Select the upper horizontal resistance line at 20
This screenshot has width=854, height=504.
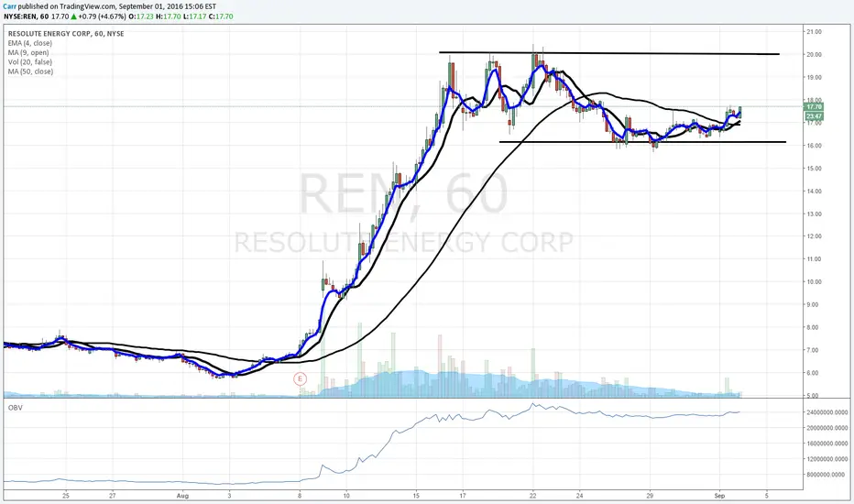(x=609, y=53)
